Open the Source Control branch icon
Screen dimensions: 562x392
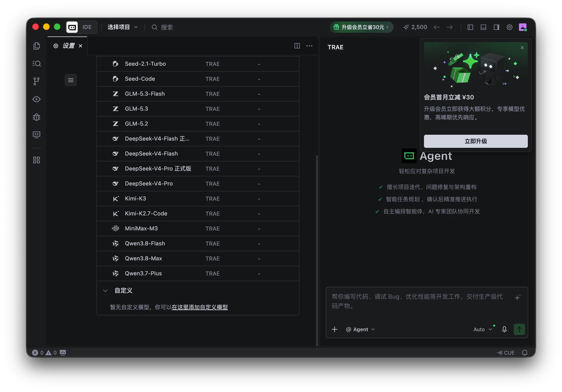coord(36,81)
